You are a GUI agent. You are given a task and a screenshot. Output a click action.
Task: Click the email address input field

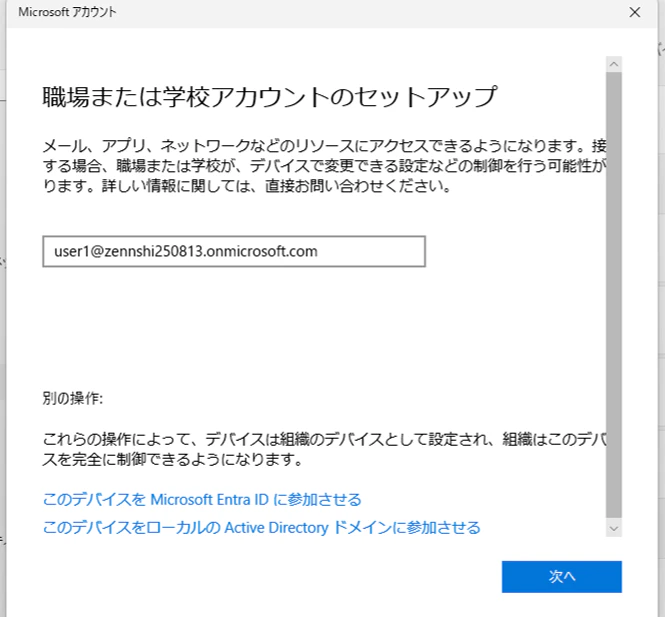pyautogui.click(x=234, y=251)
